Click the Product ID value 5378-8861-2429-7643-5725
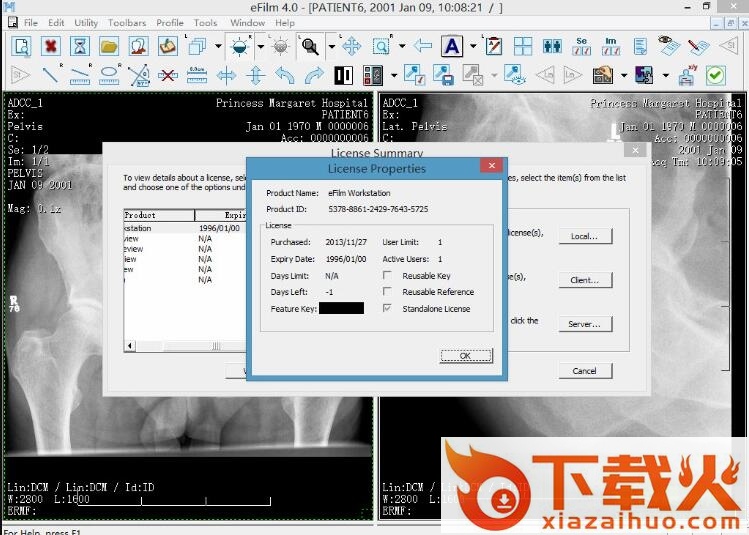Screen dimensions: 749x535 click(378, 209)
